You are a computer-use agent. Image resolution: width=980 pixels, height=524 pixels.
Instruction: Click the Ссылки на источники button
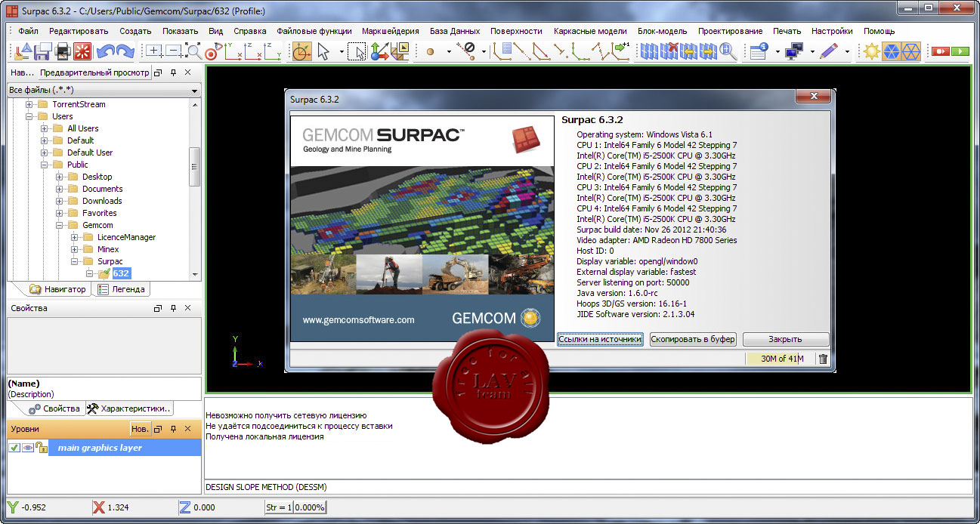(600, 339)
